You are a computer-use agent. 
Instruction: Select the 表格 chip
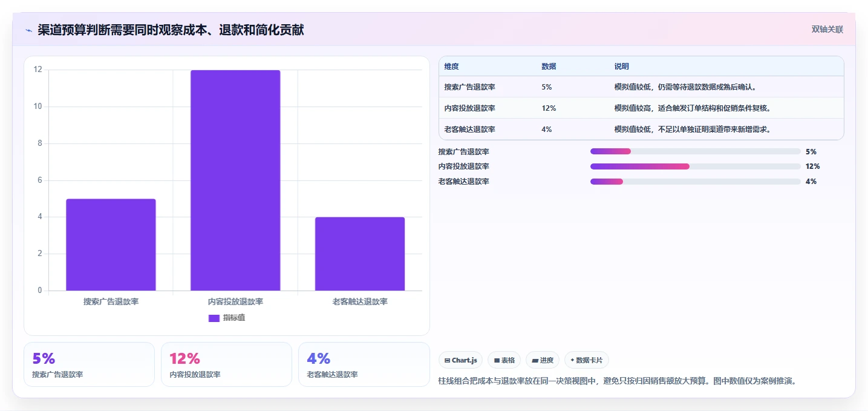pyautogui.click(x=504, y=360)
